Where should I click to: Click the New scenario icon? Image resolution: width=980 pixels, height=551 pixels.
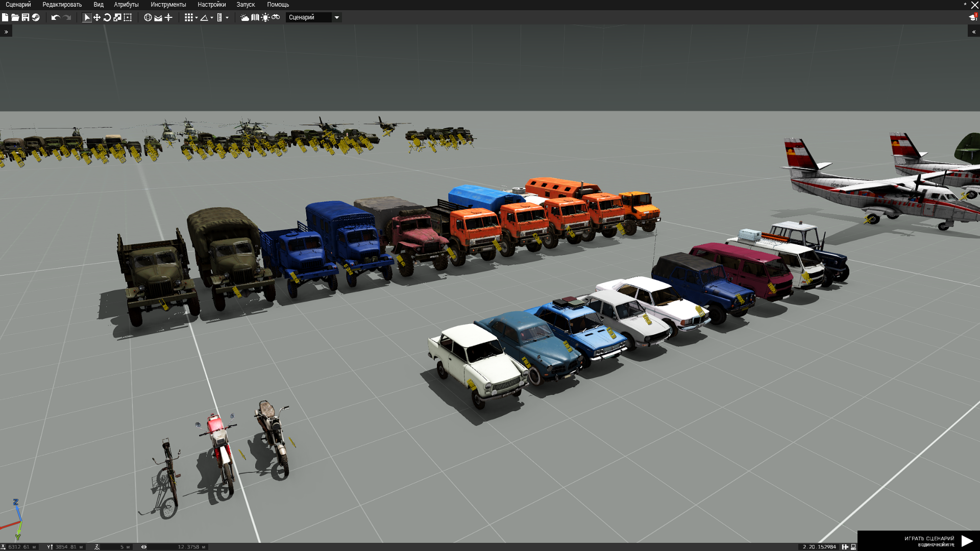pos(5,17)
